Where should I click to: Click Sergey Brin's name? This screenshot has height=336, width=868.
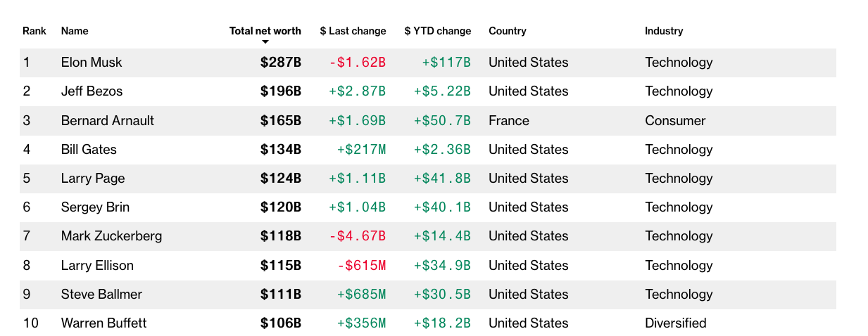tap(95, 207)
